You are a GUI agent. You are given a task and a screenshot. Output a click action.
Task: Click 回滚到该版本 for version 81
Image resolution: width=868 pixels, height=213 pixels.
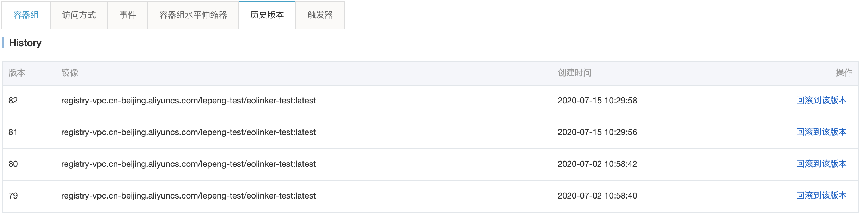[821, 132]
